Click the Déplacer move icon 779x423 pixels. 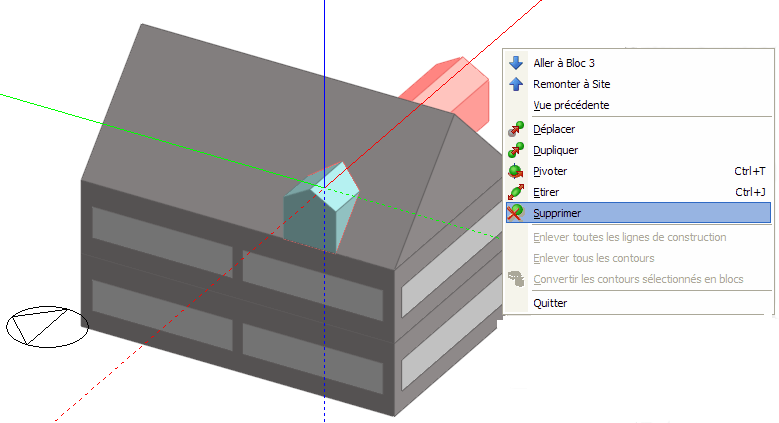[x=516, y=129]
